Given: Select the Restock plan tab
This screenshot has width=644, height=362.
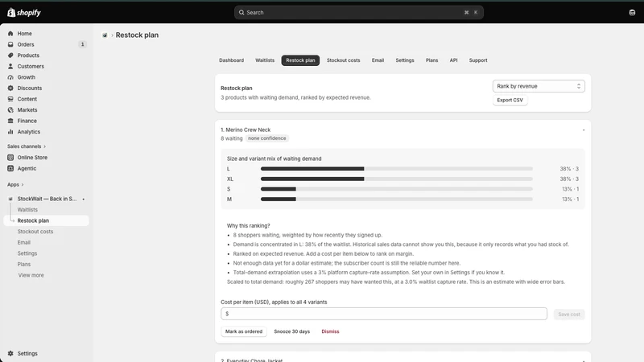Looking at the screenshot, I should pyautogui.click(x=300, y=60).
